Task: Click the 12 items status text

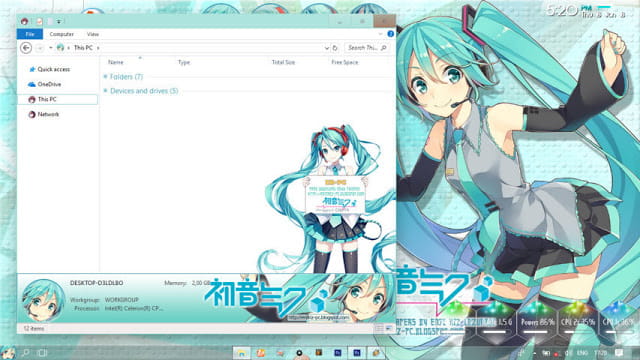Action: click(33, 329)
